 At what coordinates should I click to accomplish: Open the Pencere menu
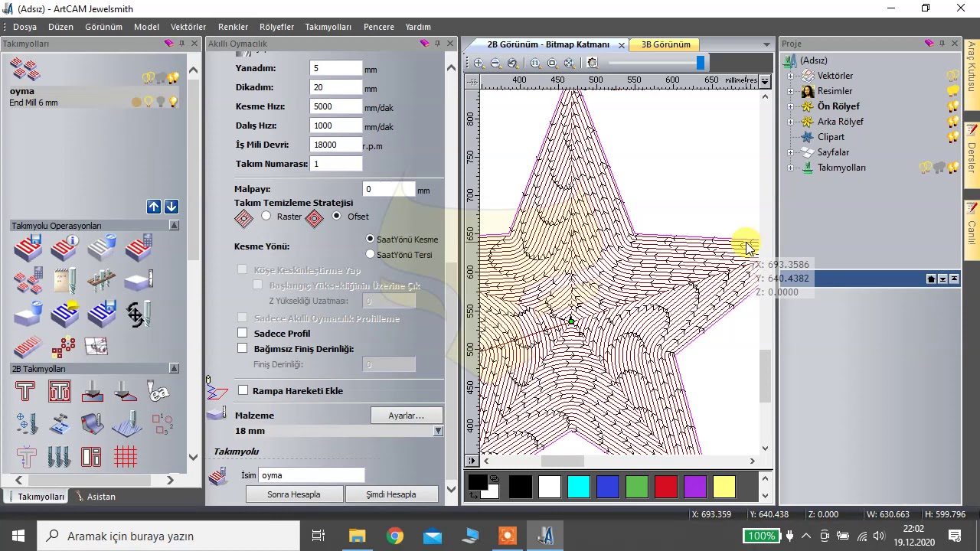[379, 27]
